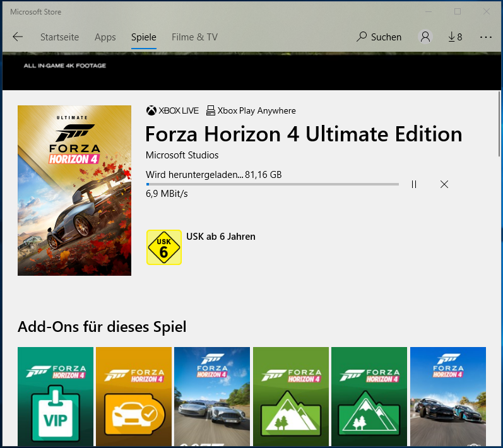Select the Spiele tab

(144, 37)
